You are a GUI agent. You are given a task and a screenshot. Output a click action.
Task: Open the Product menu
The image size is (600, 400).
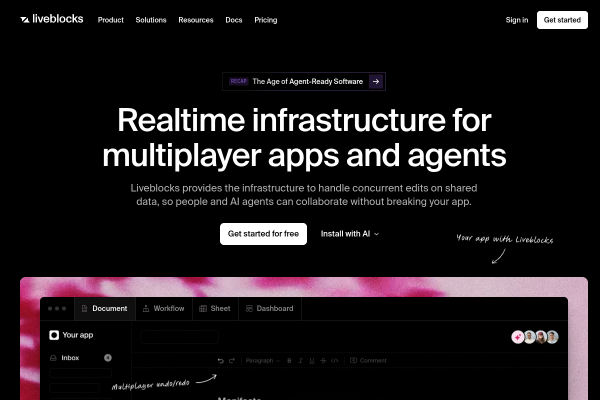click(x=111, y=20)
